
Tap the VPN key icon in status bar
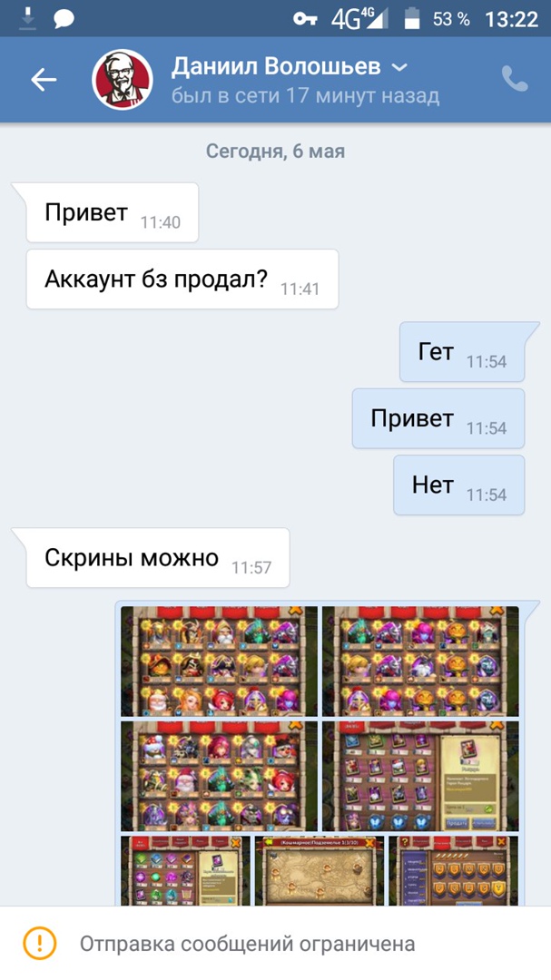point(305,19)
